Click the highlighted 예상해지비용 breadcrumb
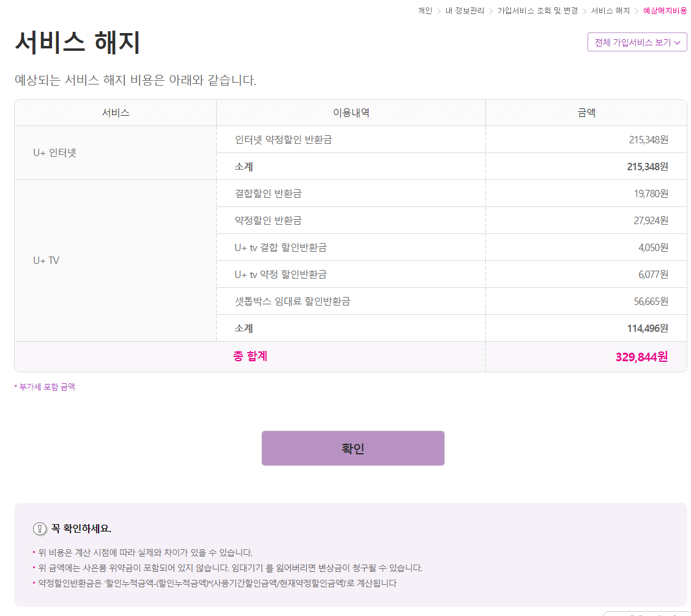691x616 pixels. click(665, 10)
